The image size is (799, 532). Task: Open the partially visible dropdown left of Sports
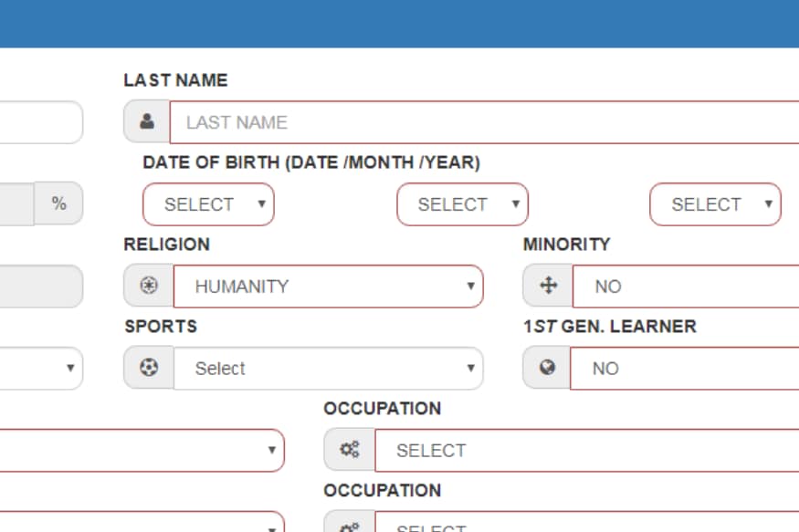click(x=41, y=368)
